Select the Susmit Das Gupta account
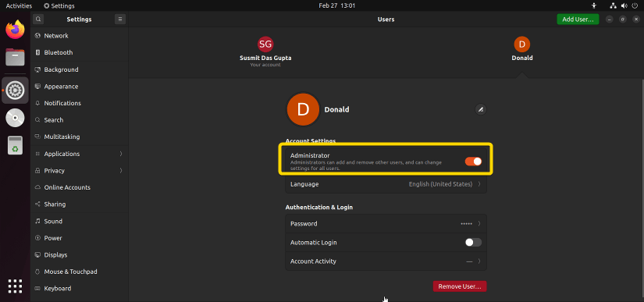The image size is (644, 302). click(265, 52)
